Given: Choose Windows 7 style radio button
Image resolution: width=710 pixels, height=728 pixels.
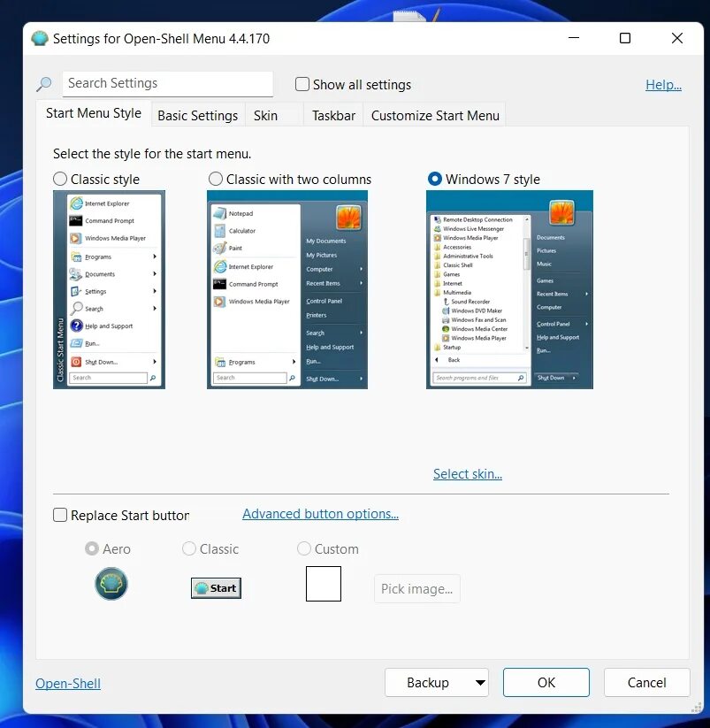Looking at the screenshot, I should coord(435,179).
